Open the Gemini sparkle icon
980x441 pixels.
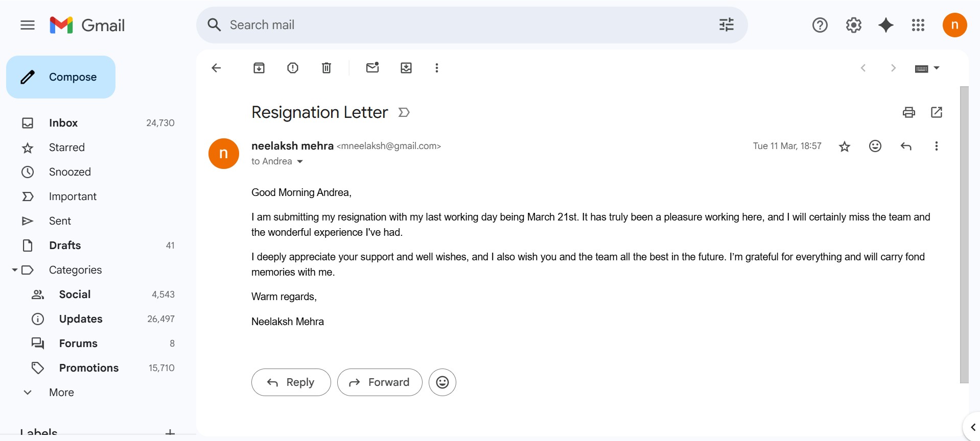click(885, 25)
